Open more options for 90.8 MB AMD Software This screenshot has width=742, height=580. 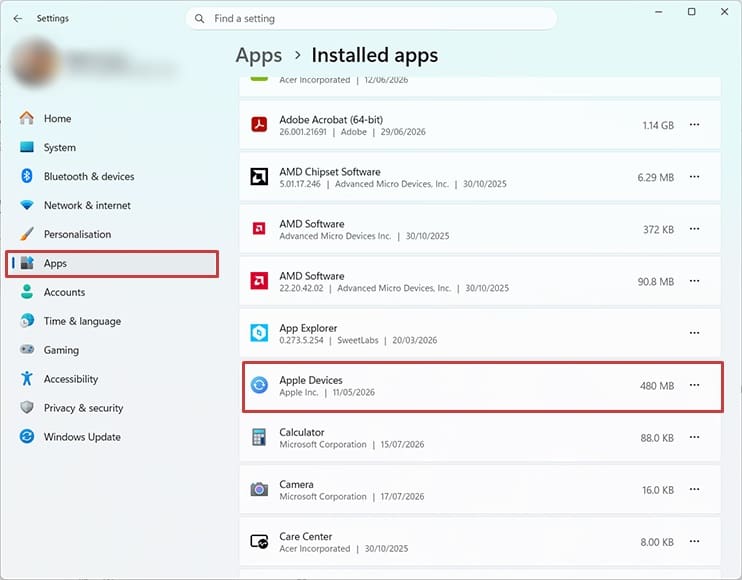tap(694, 281)
